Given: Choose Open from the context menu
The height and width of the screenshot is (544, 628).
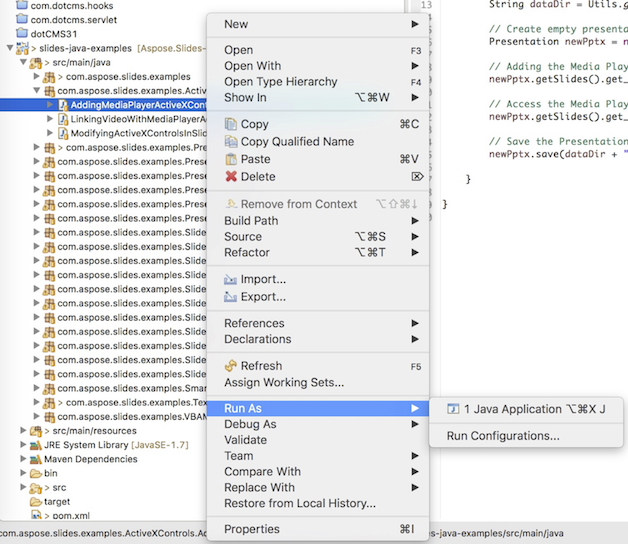Looking at the screenshot, I should [x=318, y=50].
